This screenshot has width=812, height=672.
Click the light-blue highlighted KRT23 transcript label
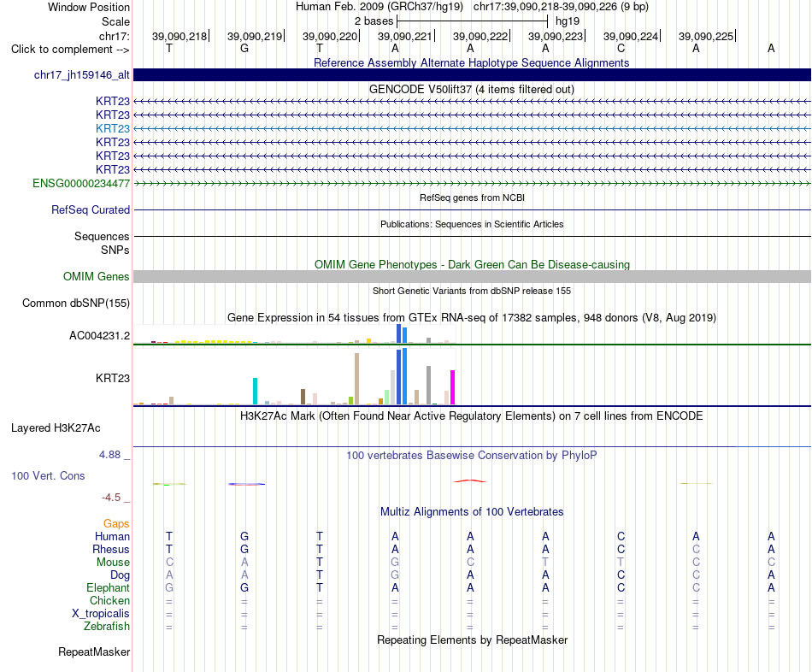112,128
